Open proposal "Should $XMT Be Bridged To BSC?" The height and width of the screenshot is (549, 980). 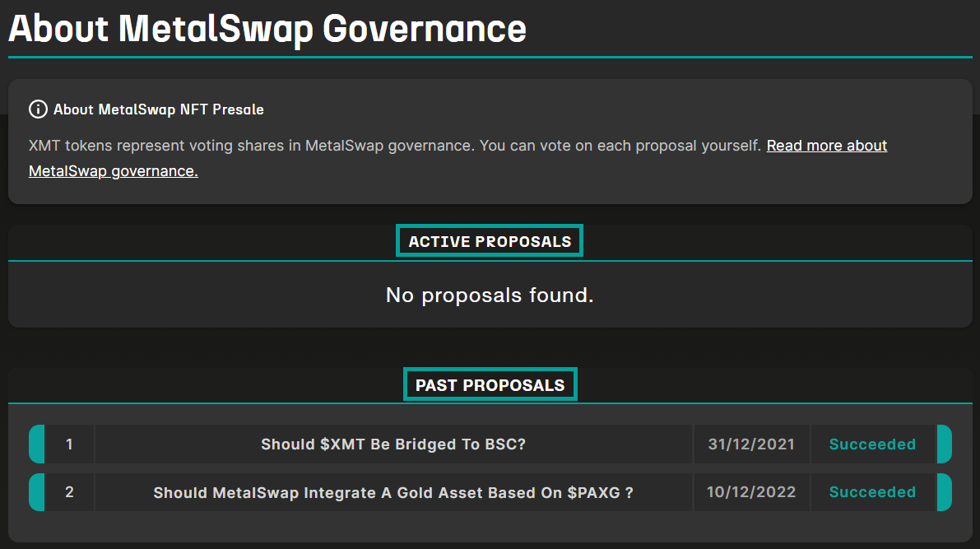pyautogui.click(x=393, y=444)
